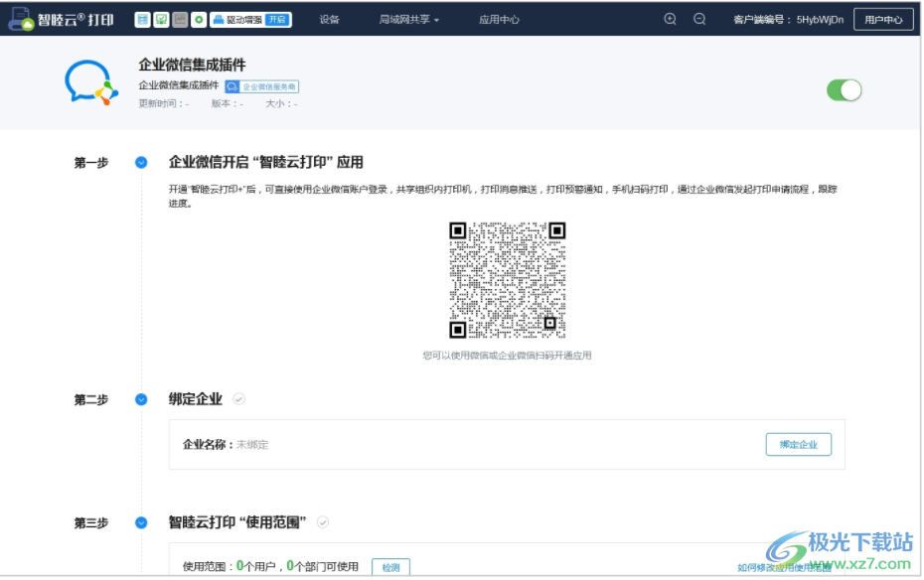The height and width of the screenshot is (580, 924).
Task: Open the 应用中心 menu
Action: point(499,20)
